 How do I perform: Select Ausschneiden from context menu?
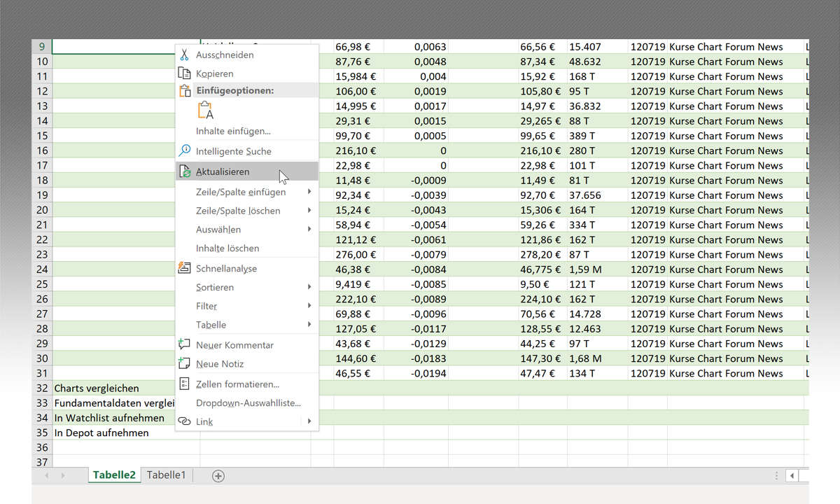pos(247,55)
